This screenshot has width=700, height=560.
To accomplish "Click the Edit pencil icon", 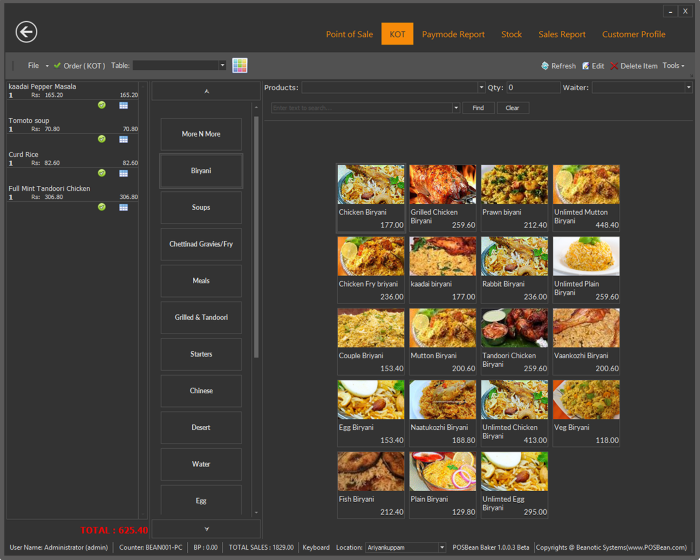I will coord(586,66).
